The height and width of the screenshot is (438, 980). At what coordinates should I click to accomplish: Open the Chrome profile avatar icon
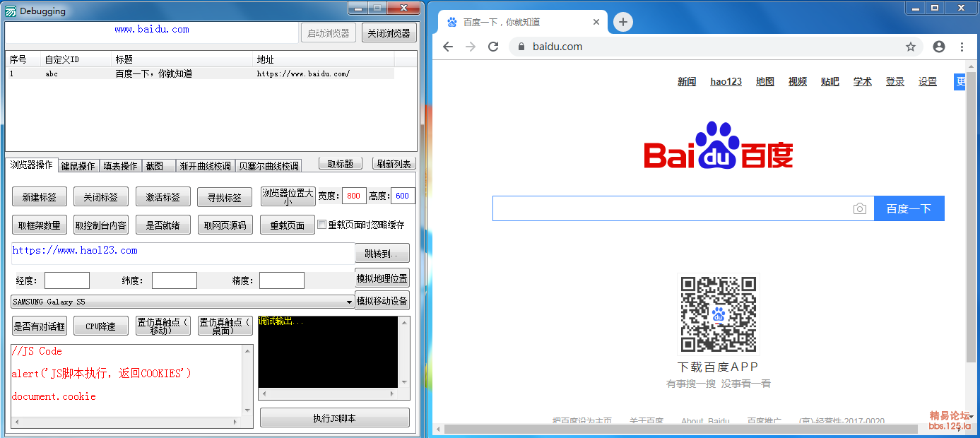[939, 47]
